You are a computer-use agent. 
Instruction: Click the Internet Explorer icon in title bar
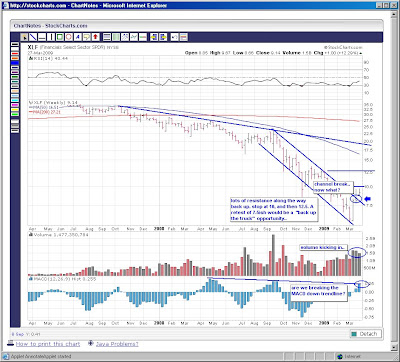(6, 5)
